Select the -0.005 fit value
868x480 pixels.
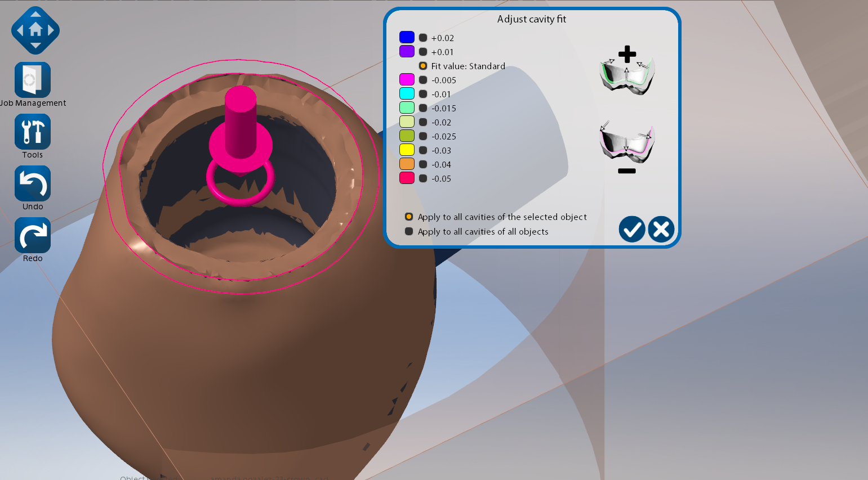pos(423,80)
